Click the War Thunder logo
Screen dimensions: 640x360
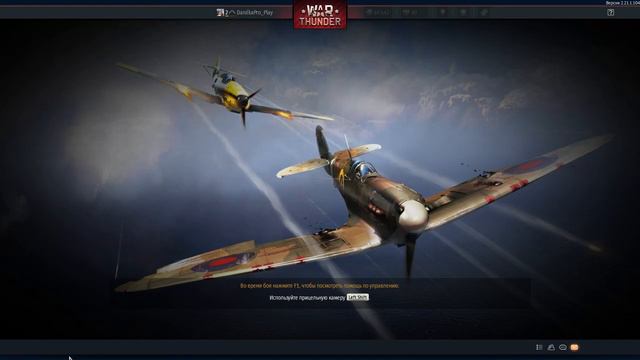320,15
